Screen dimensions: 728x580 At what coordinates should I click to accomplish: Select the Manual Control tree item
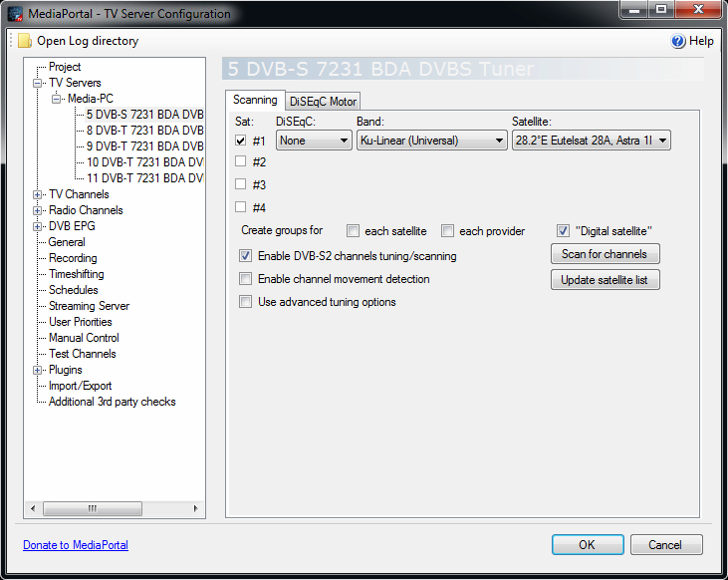[x=84, y=338]
